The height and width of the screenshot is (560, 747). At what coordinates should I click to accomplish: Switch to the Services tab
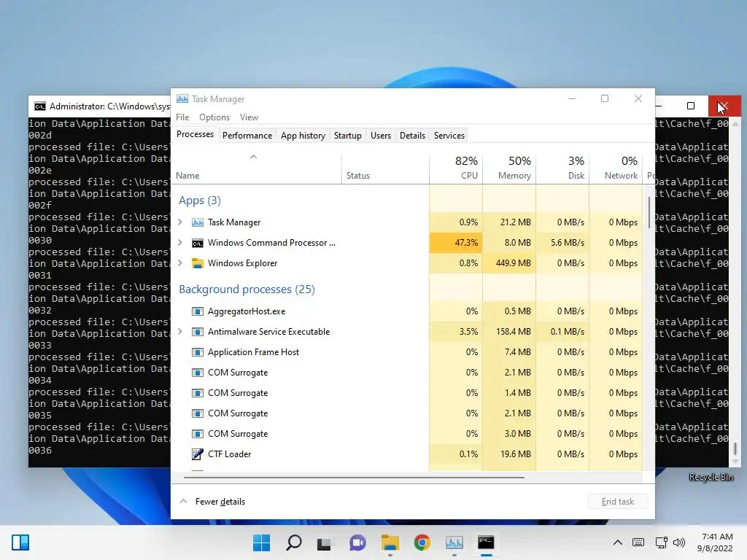tap(449, 135)
